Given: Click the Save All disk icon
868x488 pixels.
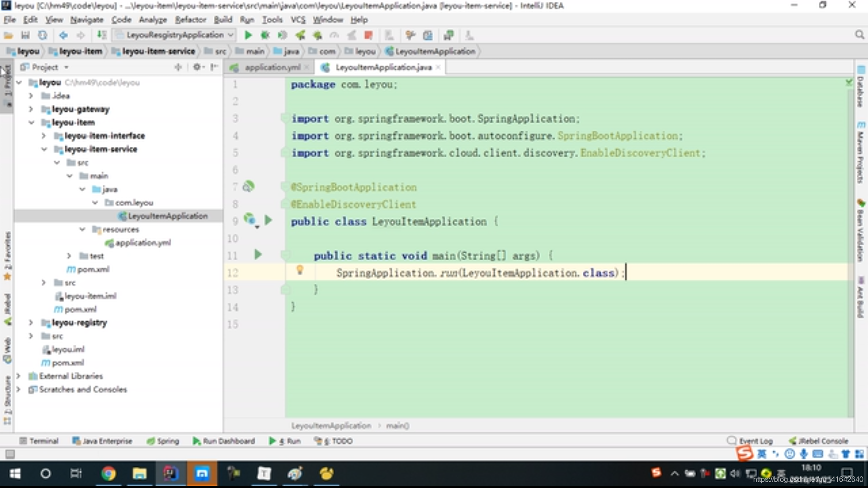Looking at the screenshot, I should point(25,35).
